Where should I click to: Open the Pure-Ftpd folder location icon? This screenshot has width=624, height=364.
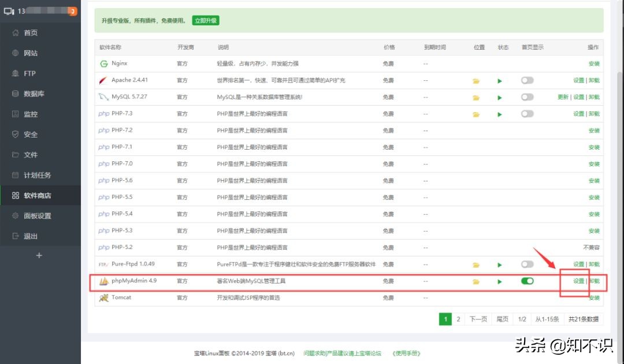[x=476, y=265]
